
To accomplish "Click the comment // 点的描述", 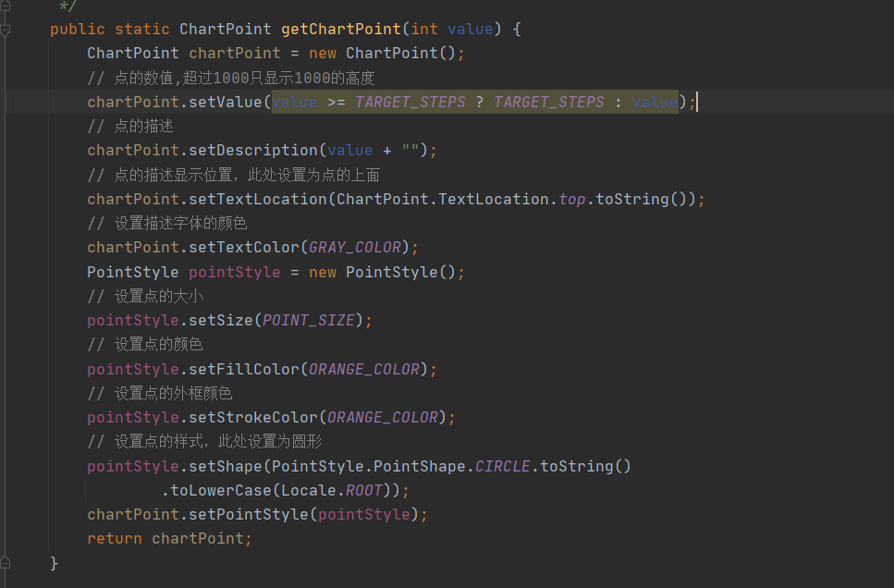I will pos(130,126).
